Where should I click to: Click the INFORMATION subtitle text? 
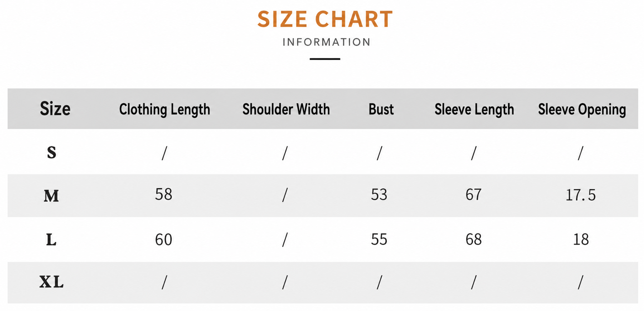327,42
